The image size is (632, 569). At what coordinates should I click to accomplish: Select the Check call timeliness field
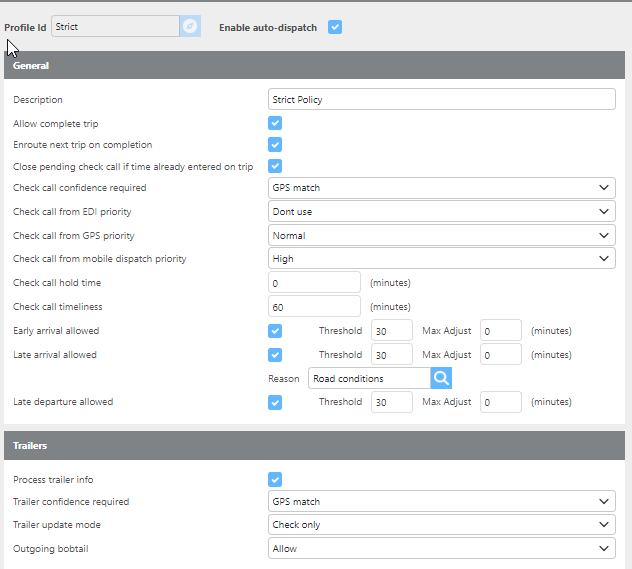pyautogui.click(x=314, y=307)
